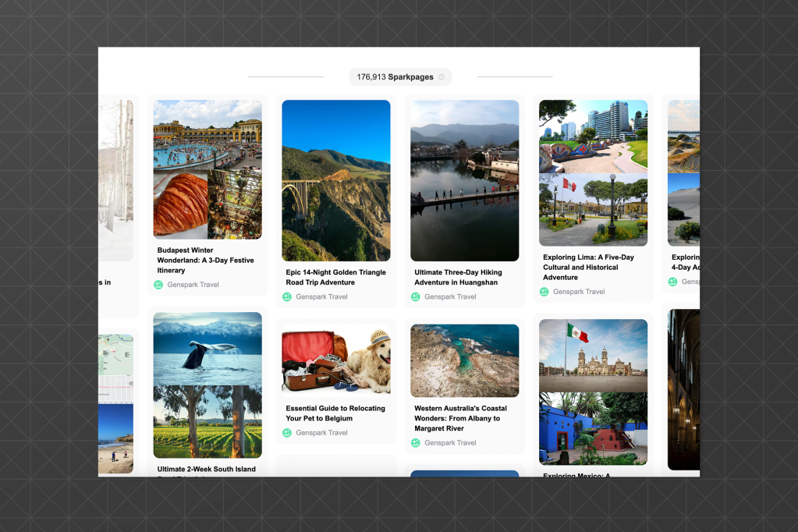The image size is (798, 532).
Task: Click the Genspark Travel avatar under Western Australia's Coastal Wonders
Action: [415, 443]
